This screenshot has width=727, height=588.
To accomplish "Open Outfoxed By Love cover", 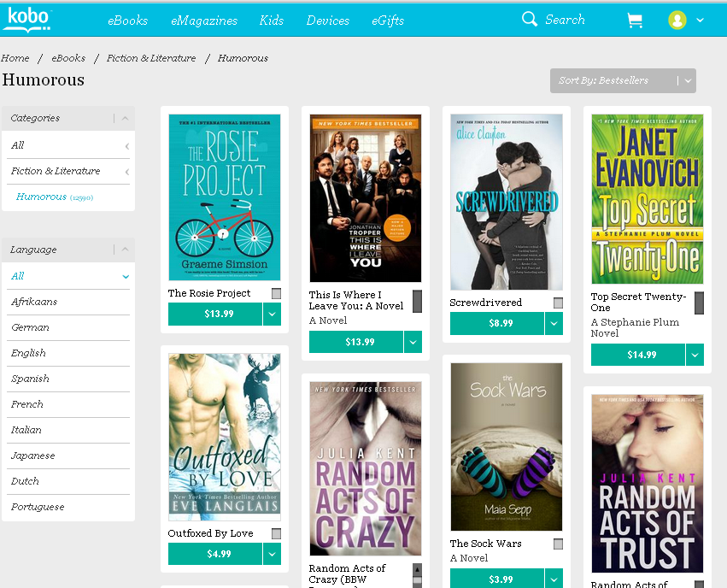I will pyautogui.click(x=225, y=437).
